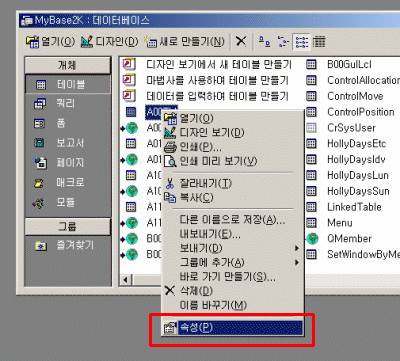Screen dimensions: 400x361
Task: Click table icon next to Menu
Action: pyautogui.click(x=311, y=223)
